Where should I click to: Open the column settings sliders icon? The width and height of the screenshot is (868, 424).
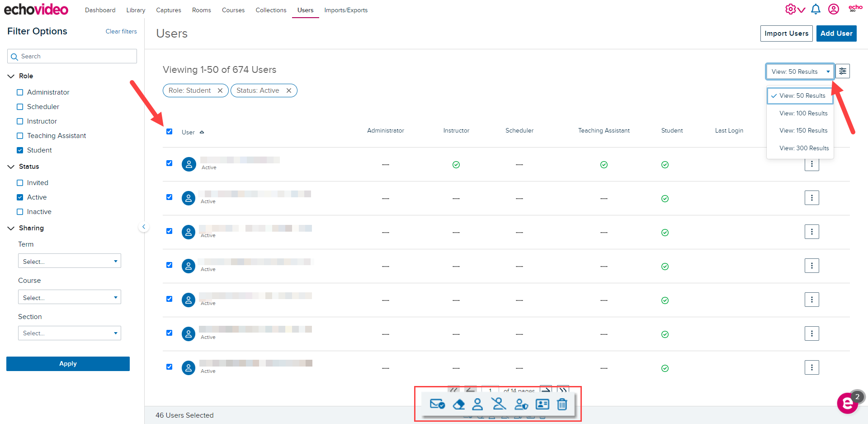[843, 71]
